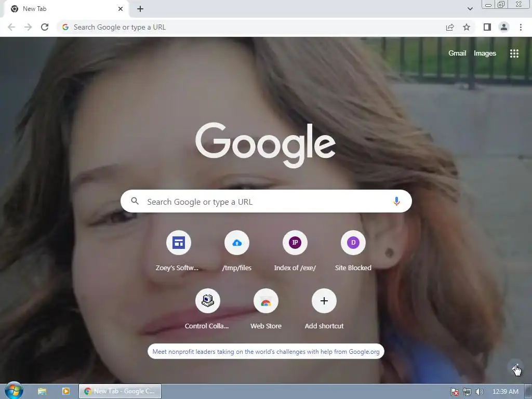Start voice search with the microphone

pos(396,201)
